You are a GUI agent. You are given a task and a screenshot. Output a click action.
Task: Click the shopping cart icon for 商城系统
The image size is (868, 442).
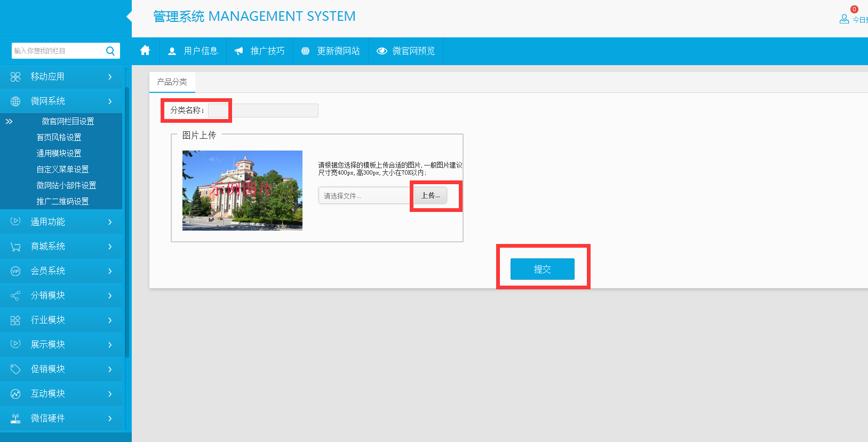tap(15, 247)
